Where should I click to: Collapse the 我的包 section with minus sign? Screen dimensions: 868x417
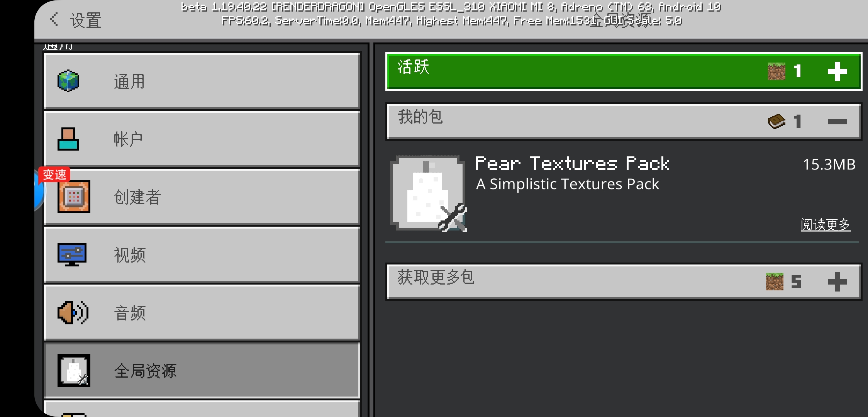837,122
